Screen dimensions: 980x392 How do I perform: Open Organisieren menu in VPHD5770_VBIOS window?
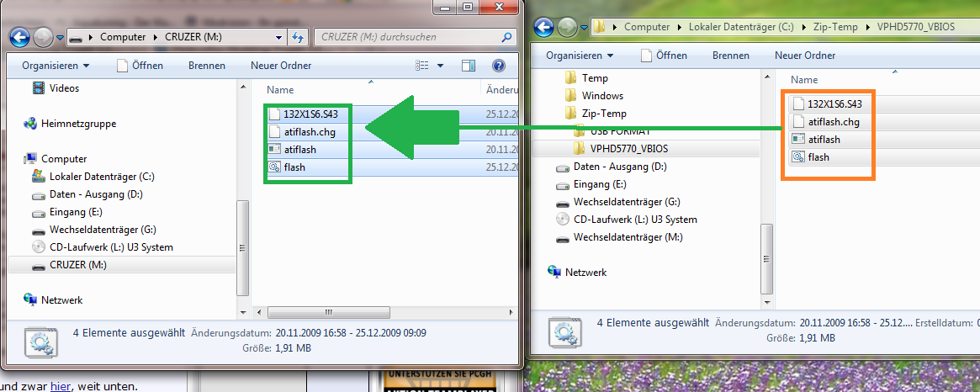click(x=580, y=55)
